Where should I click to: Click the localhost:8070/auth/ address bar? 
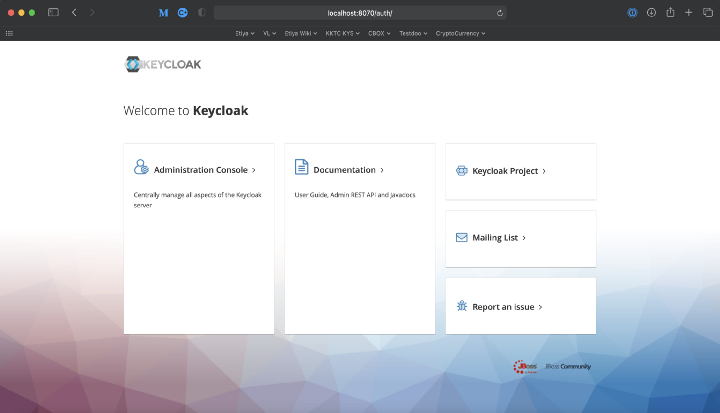360,13
